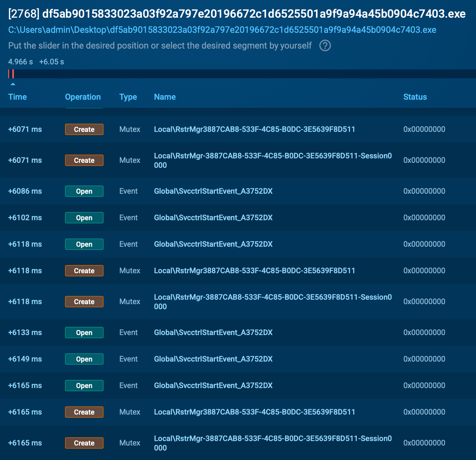Screen dimensions: 476x460
Task: Click the Open badge at +6086 ms
Action: [84, 191]
